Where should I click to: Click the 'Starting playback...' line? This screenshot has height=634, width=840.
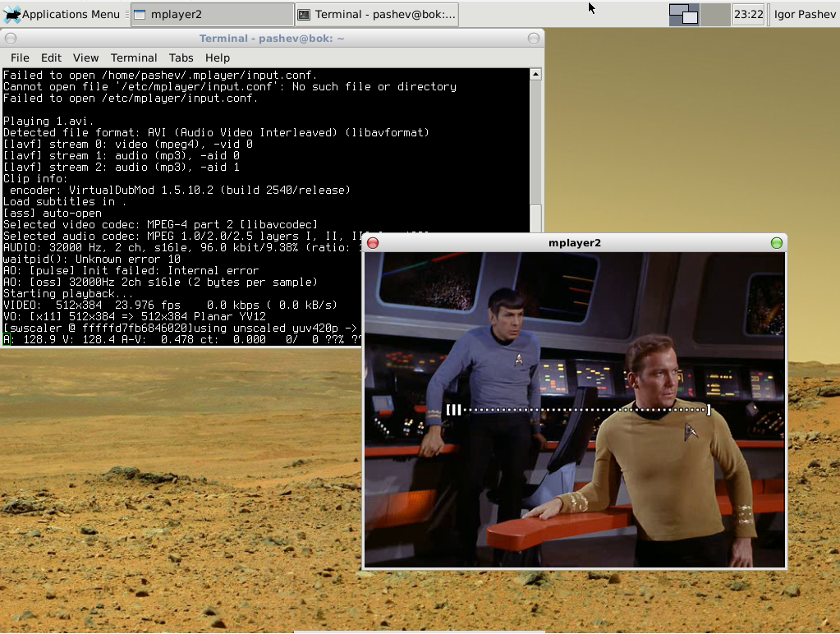tap(68, 294)
